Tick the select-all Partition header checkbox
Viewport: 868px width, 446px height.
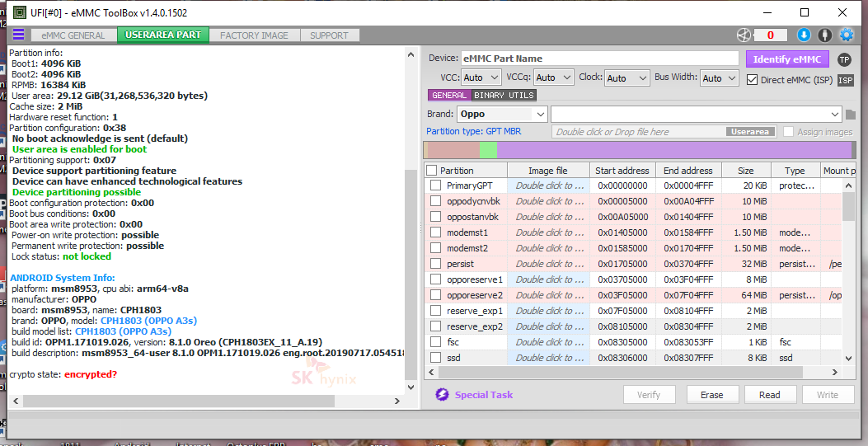tap(432, 171)
